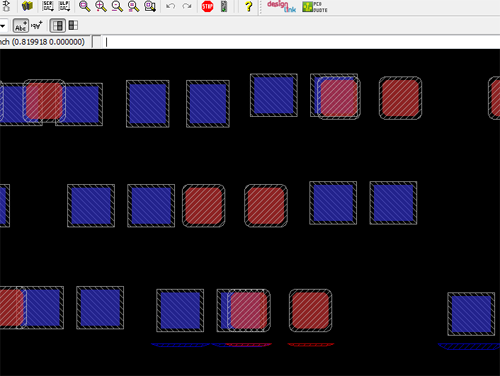This screenshot has height=376, width=500.
Task: Toggle the option button right of Abc
Action: pos(37,26)
